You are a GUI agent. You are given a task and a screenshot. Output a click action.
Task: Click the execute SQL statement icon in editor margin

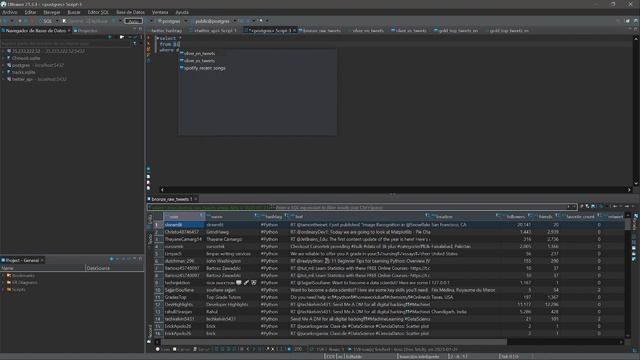point(149,38)
